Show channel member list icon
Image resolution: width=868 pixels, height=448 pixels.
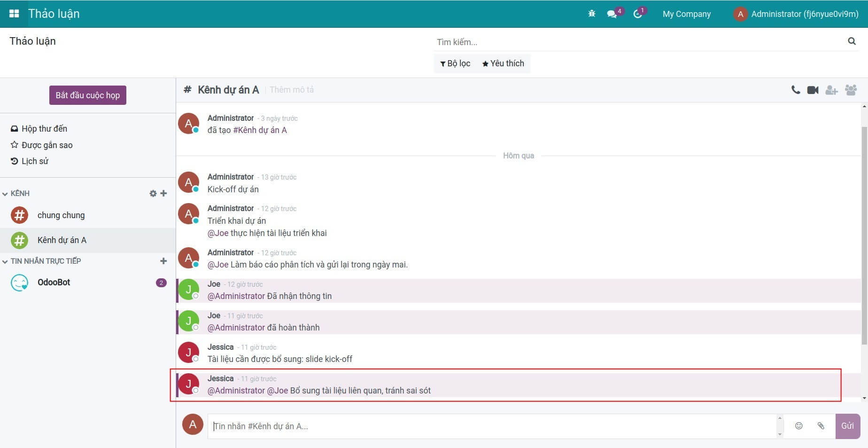coord(851,90)
